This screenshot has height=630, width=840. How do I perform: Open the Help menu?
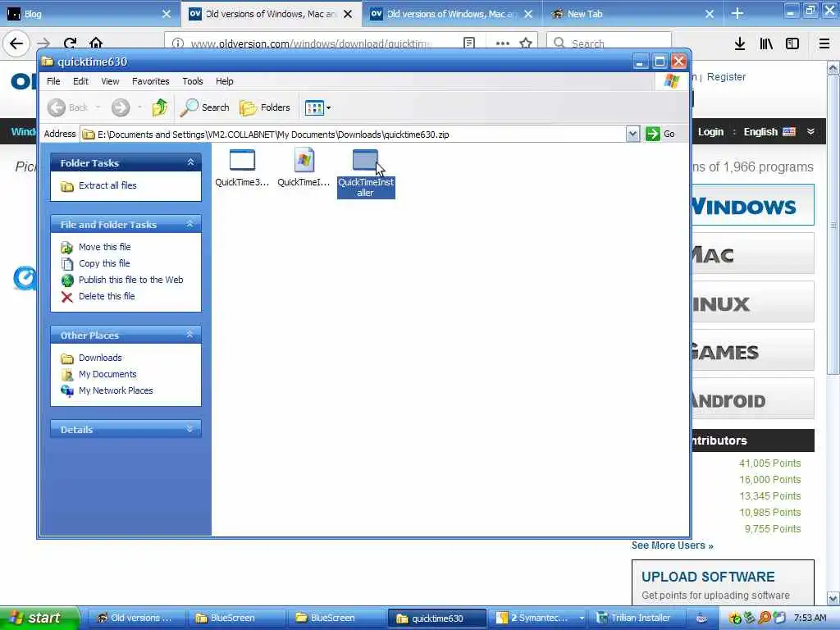point(225,81)
